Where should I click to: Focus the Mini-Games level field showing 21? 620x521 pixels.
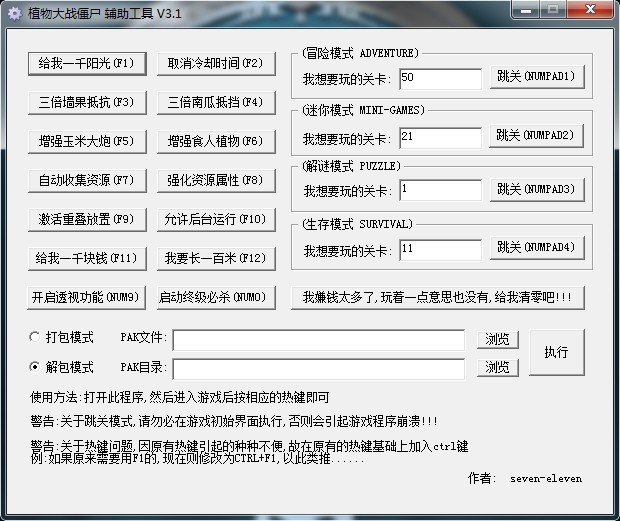tap(440, 138)
